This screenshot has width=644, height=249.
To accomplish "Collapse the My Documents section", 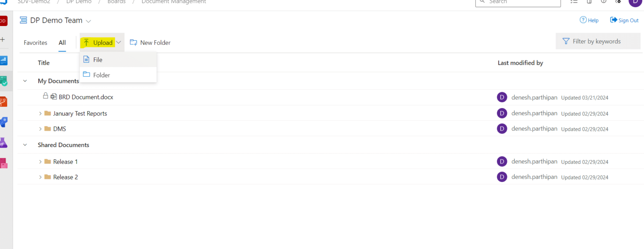I will tap(25, 81).
